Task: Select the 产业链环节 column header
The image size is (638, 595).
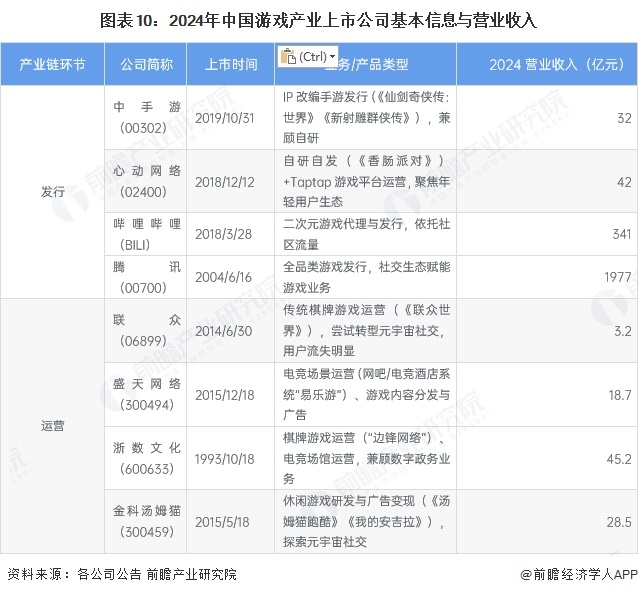Action: coord(52,65)
